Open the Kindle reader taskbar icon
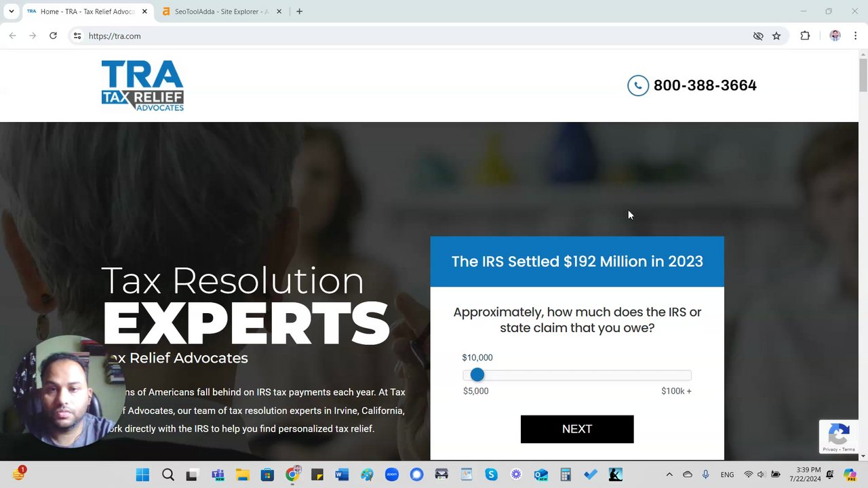Image resolution: width=868 pixels, height=488 pixels. pos(615,474)
